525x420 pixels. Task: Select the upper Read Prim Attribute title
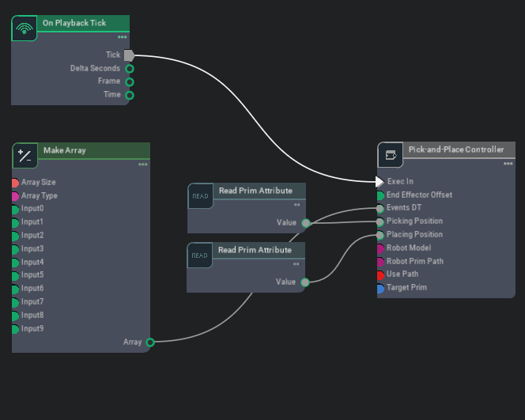click(x=255, y=191)
